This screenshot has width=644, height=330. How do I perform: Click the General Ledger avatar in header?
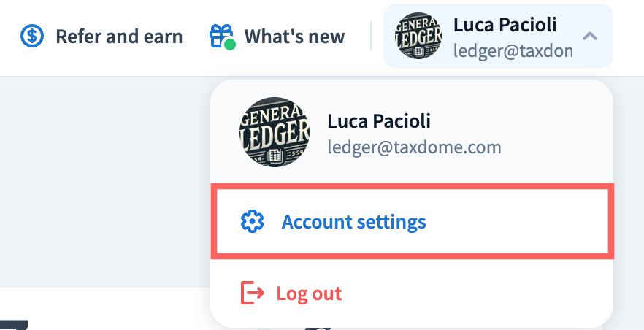pos(418,36)
